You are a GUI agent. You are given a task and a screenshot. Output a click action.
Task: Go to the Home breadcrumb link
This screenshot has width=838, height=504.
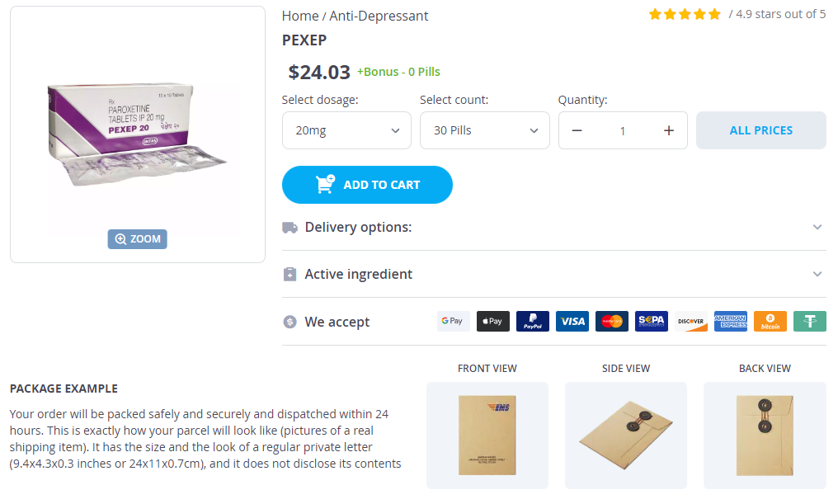click(x=300, y=16)
